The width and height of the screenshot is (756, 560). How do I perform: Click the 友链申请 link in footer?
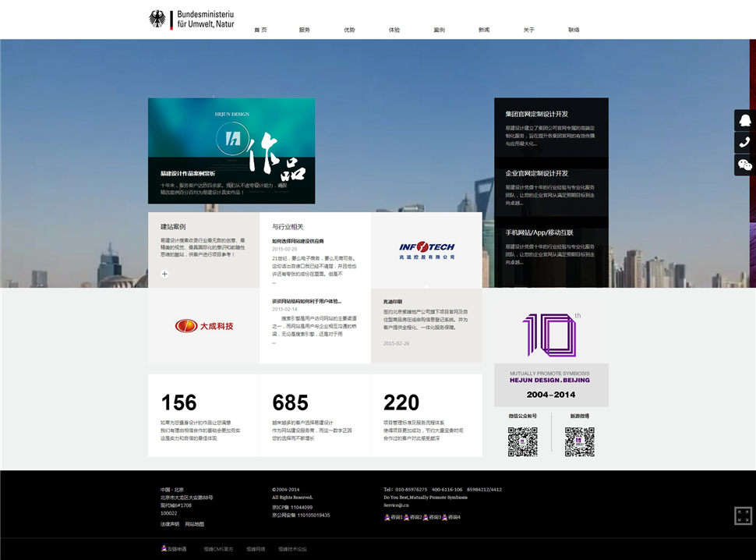[174, 549]
